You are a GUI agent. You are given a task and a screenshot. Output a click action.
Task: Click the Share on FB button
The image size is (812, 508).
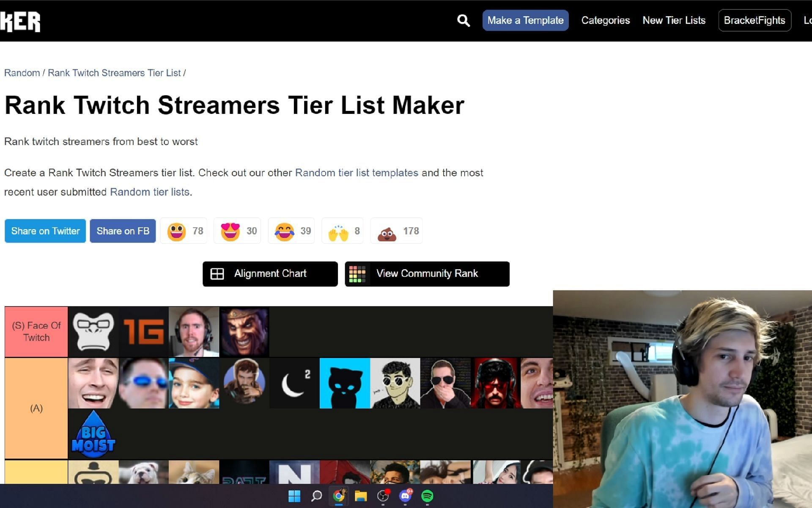pos(123,231)
